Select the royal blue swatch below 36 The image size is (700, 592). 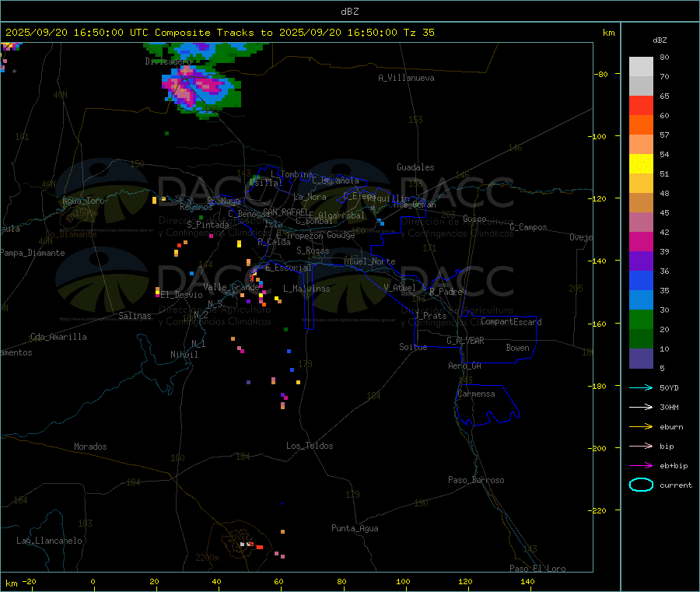(641, 280)
